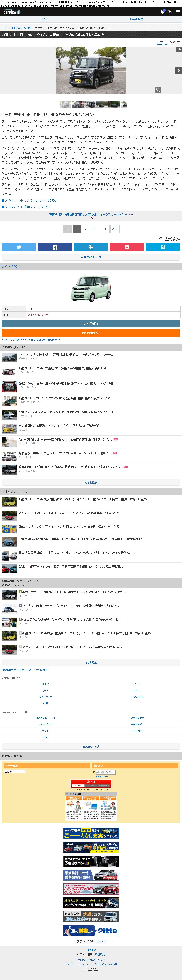The height and width of the screenshot is (980, 182).
Task: Click the postal code input field
Action: (105, 772)
